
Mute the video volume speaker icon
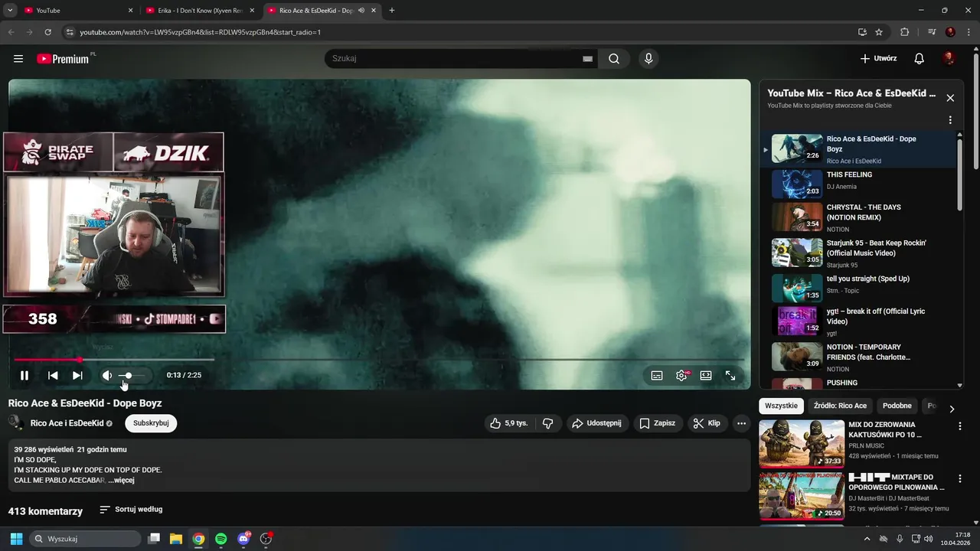click(x=107, y=376)
